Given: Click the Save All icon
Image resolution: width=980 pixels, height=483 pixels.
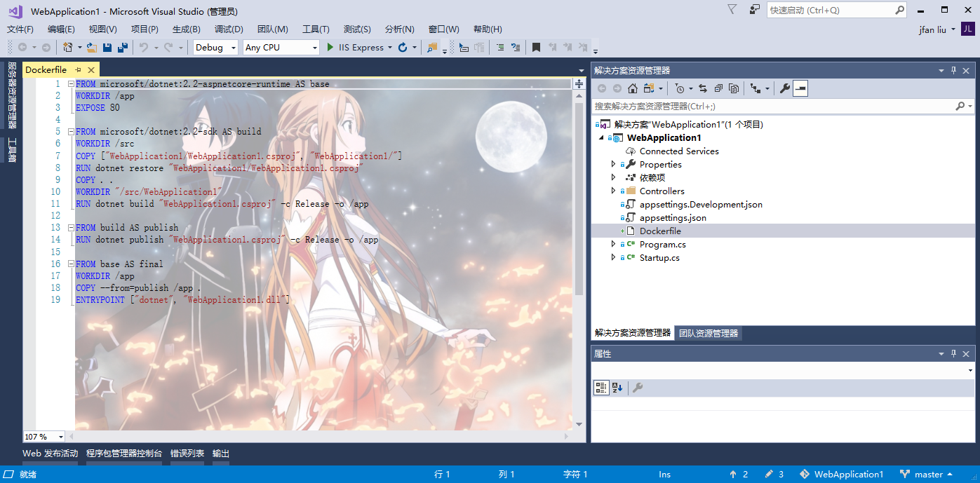Looking at the screenshot, I should click(x=123, y=48).
